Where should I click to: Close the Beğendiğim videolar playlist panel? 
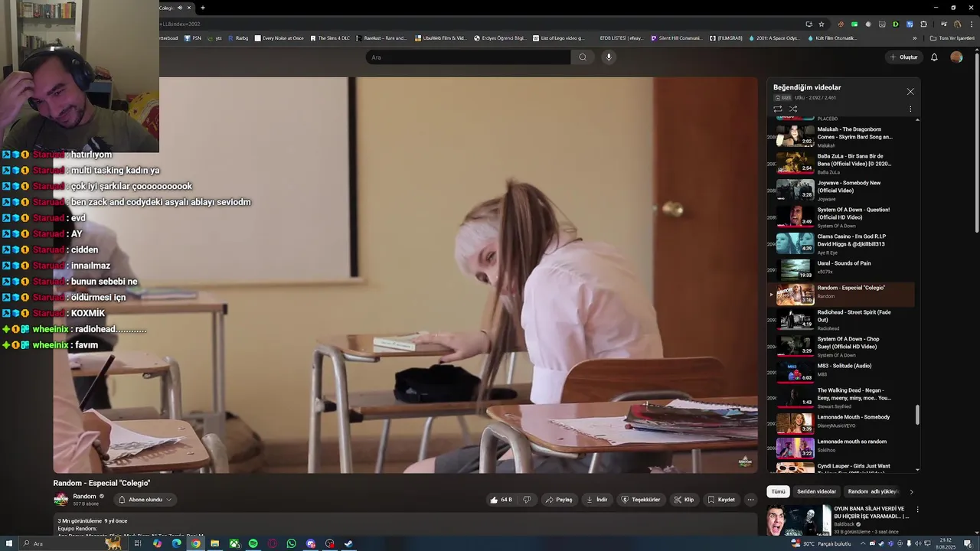(910, 92)
